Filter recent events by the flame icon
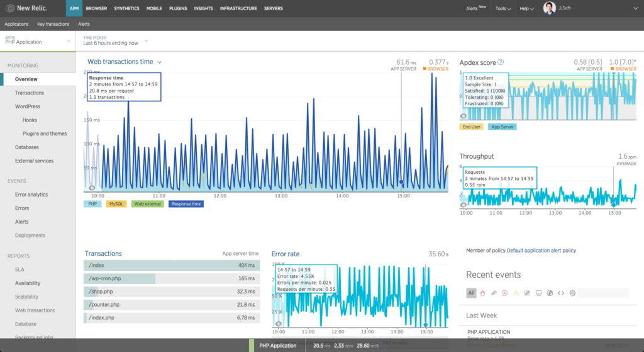The height and width of the screenshot is (352, 644). click(482, 293)
